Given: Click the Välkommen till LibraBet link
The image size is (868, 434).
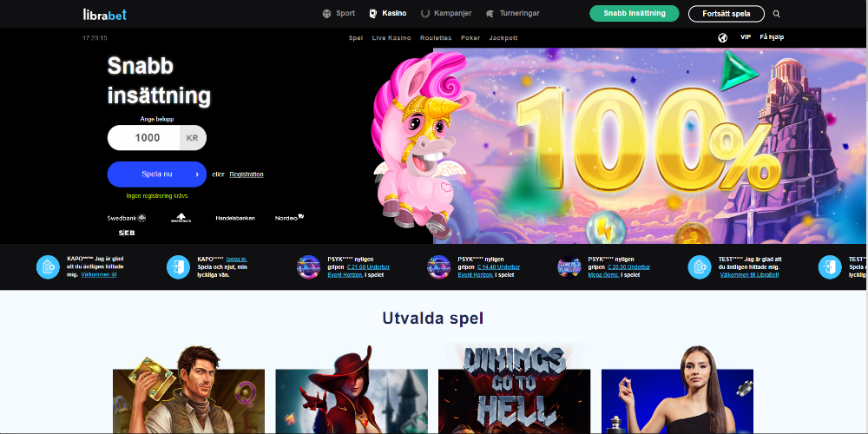Looking at the screenshot, I should click(749, 274).
